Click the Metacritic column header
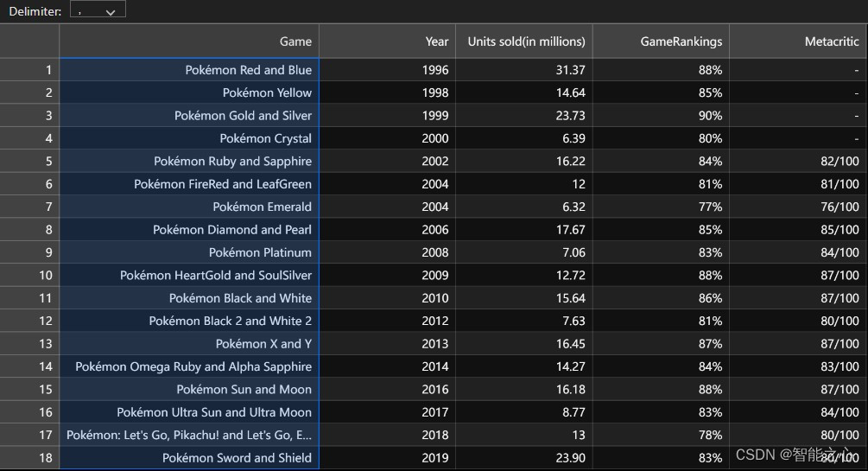Screen dimensions: 868x471 798,41
